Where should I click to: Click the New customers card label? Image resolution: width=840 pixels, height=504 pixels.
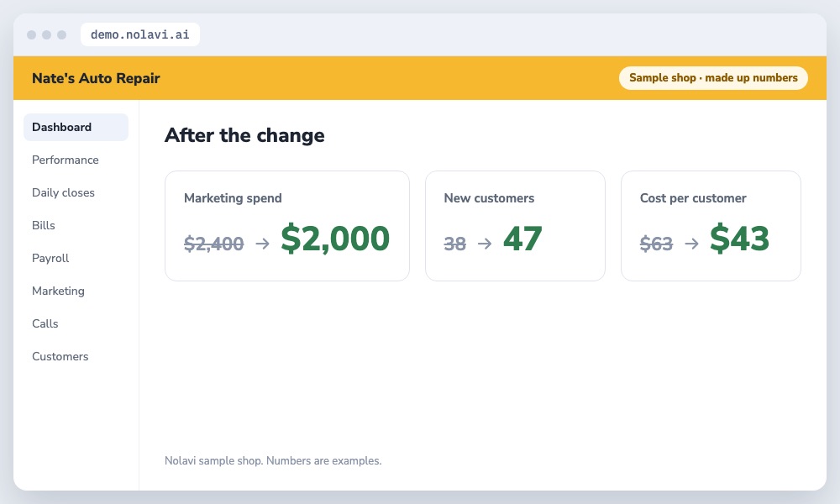(x=489, y=197)
